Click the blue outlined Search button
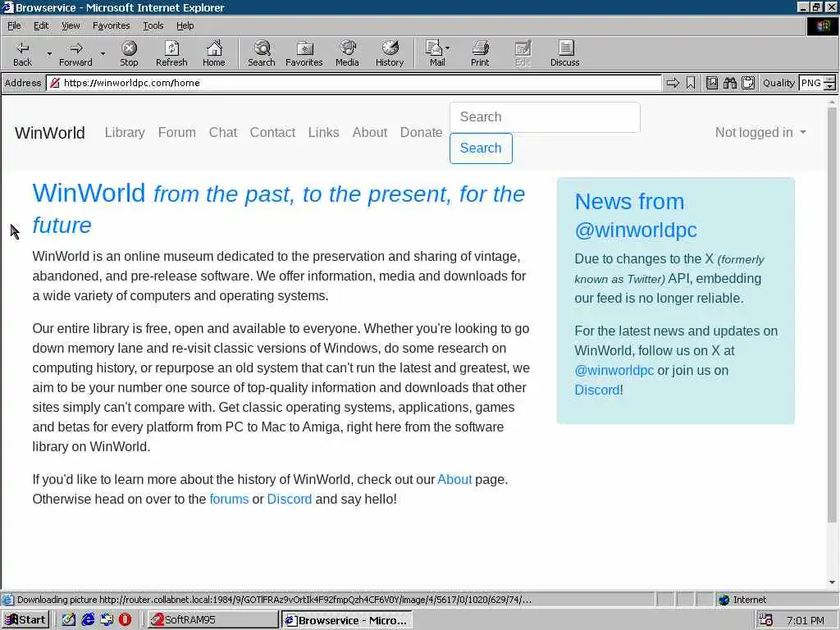The height and width of the screenshot is (630, 840). pos(481,148)
